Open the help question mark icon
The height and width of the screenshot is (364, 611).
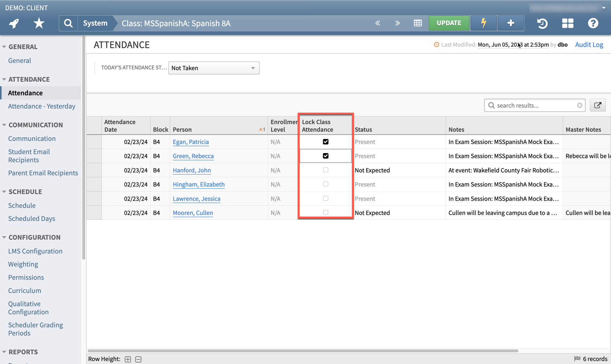coord(593,23)
